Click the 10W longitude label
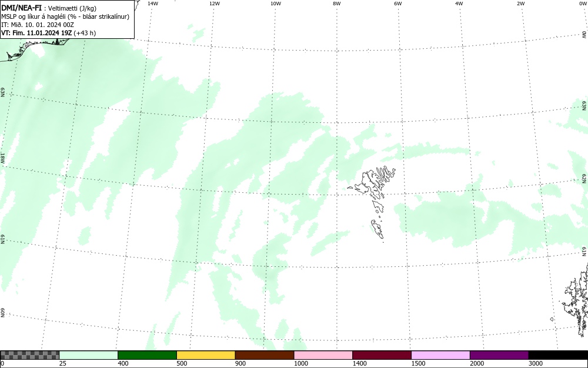This screenshot has height=368, width=588. click(x=276, y=4)
